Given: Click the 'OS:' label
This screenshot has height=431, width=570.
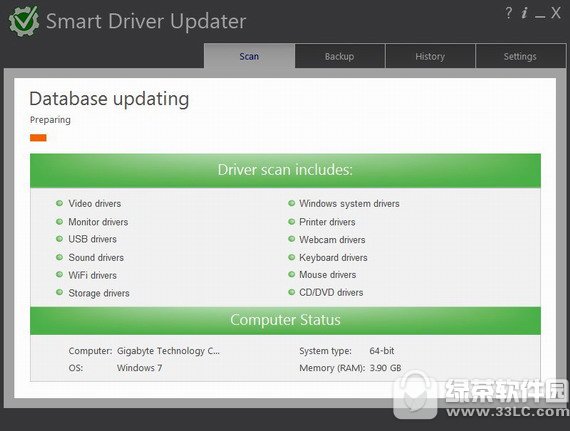Looking at the screenshot, I should point(76,368).
